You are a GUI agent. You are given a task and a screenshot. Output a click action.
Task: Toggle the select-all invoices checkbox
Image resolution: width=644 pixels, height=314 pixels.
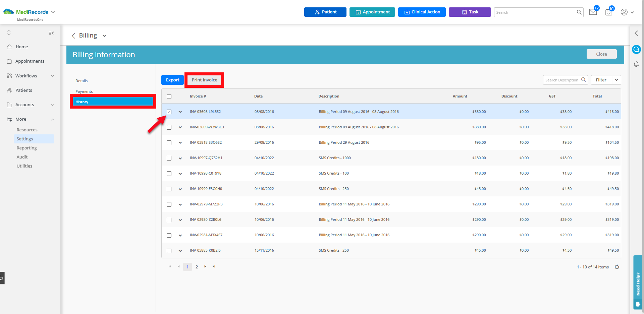(169, 97)
